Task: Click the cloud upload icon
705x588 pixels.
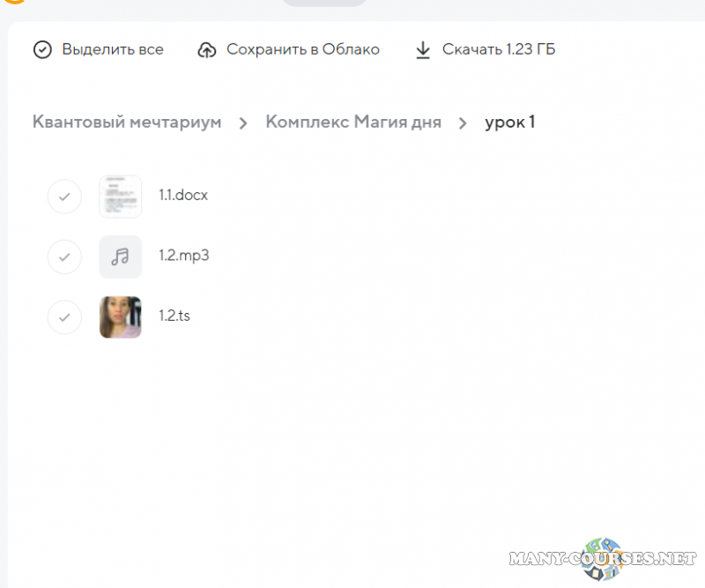Action: pyautogui.click(x=206, y=50)
